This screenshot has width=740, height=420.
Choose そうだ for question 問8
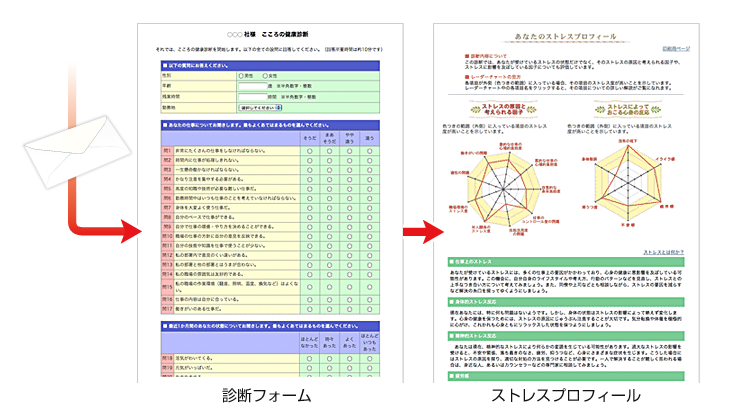coord(310,218)
